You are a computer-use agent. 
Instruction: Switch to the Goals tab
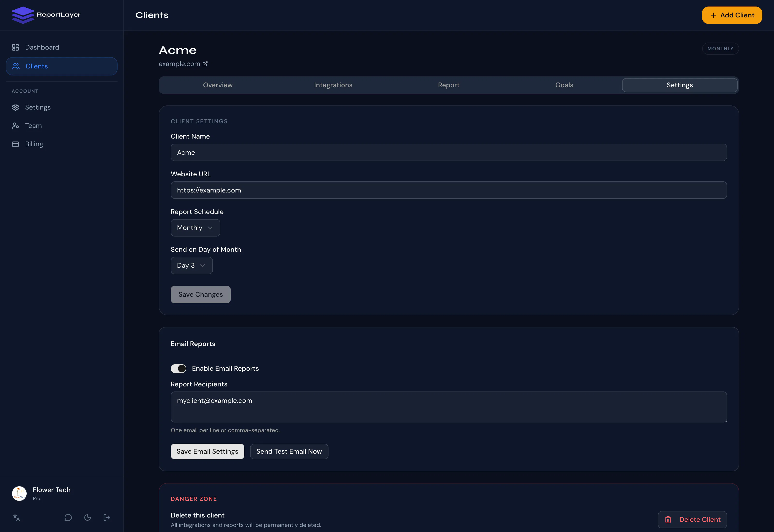coord(564,85)
